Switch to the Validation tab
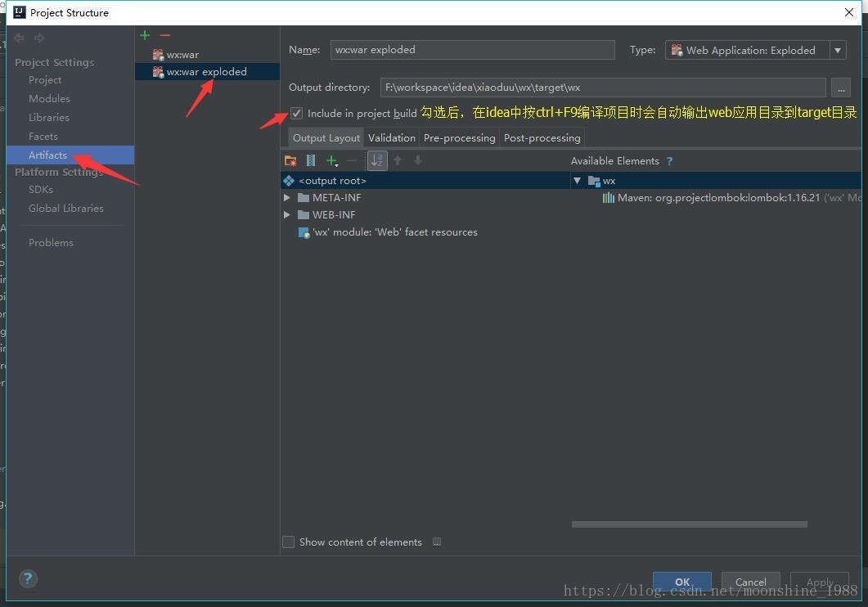The width and height of the screenshot is (868, 607). point(391,137)
